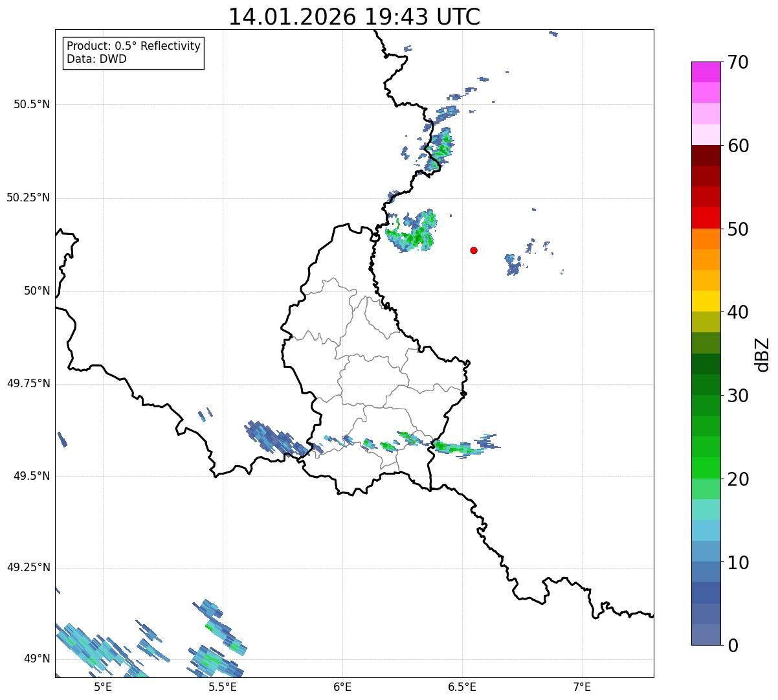778x700 pixels.
Task: Click the Data: DWD label
Action: pyautogui.click(x=96, y=59)
